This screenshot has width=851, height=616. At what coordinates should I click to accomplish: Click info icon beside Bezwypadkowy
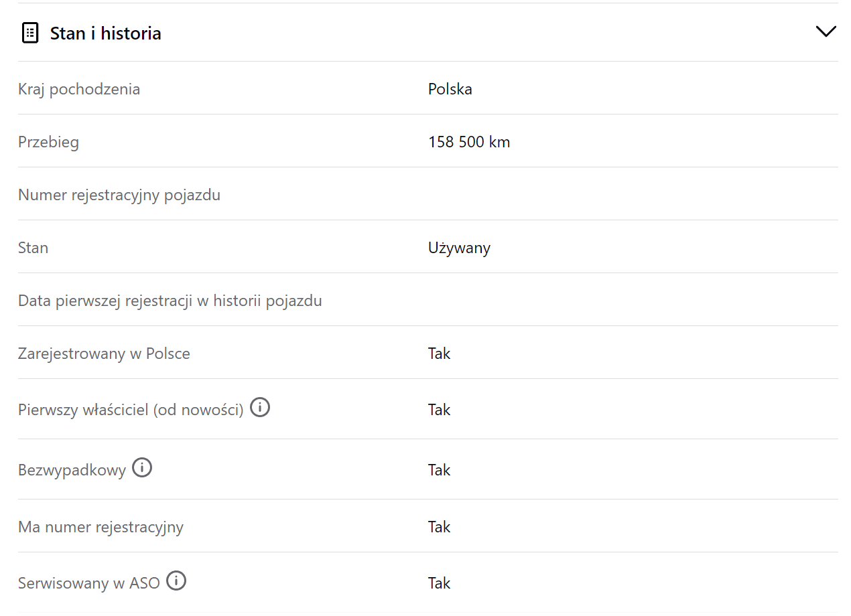142,467
